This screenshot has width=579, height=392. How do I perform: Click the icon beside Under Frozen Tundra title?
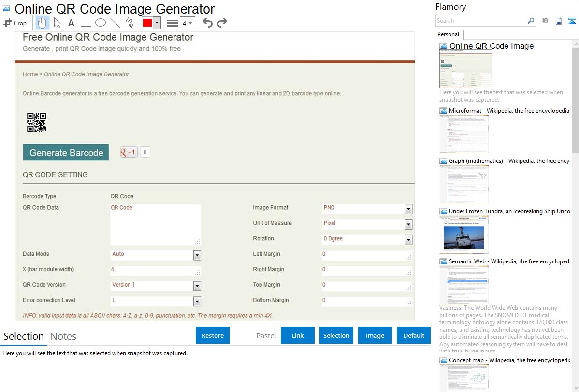pyautogui.click(x=443, y=211)
